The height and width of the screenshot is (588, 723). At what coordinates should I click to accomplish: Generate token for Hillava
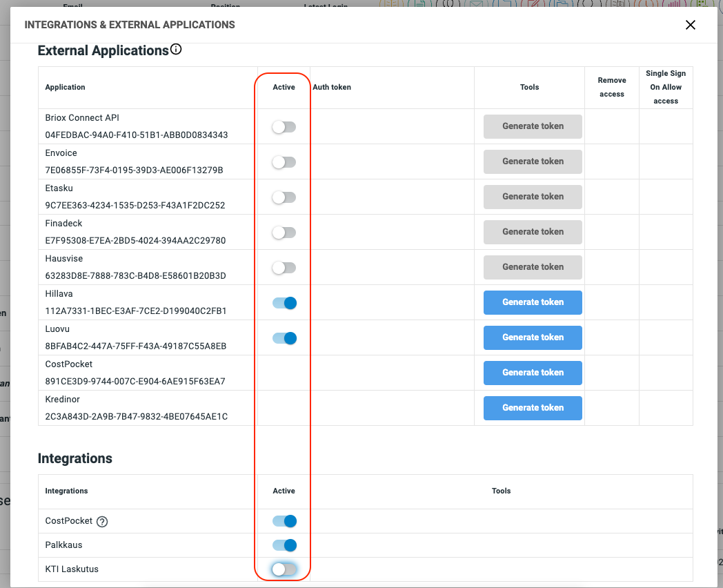(533, 302)
